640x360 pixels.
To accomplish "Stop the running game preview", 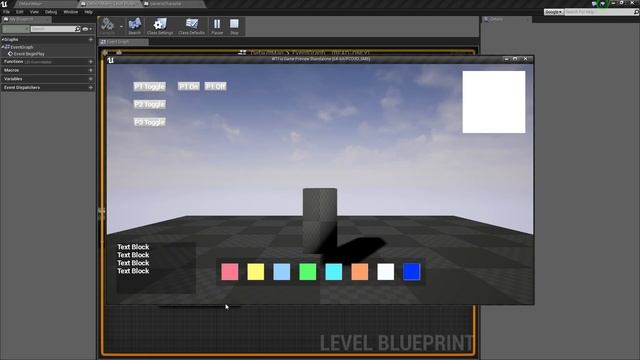I will point(234,26).
